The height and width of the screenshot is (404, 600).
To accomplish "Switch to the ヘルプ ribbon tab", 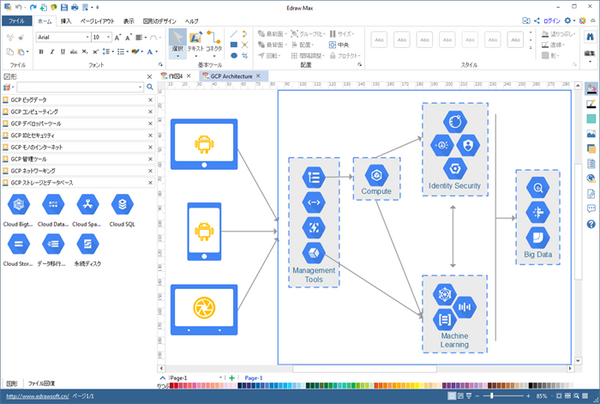I will [192, 21].
